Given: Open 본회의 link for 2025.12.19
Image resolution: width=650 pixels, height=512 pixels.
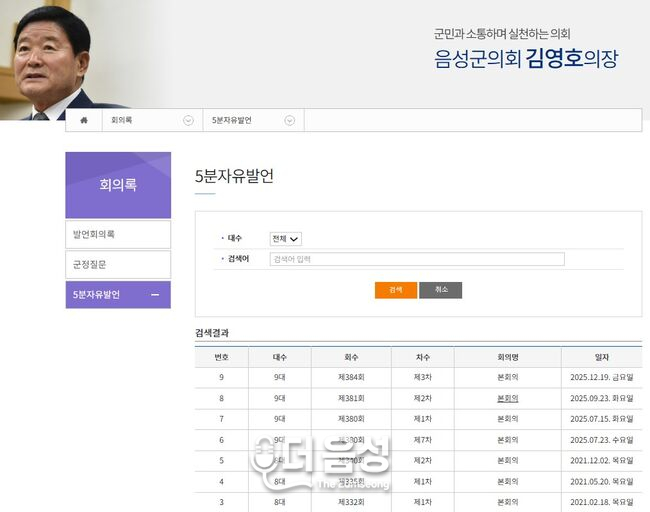Looking at the screenshot, I should [x=507, y=377].
